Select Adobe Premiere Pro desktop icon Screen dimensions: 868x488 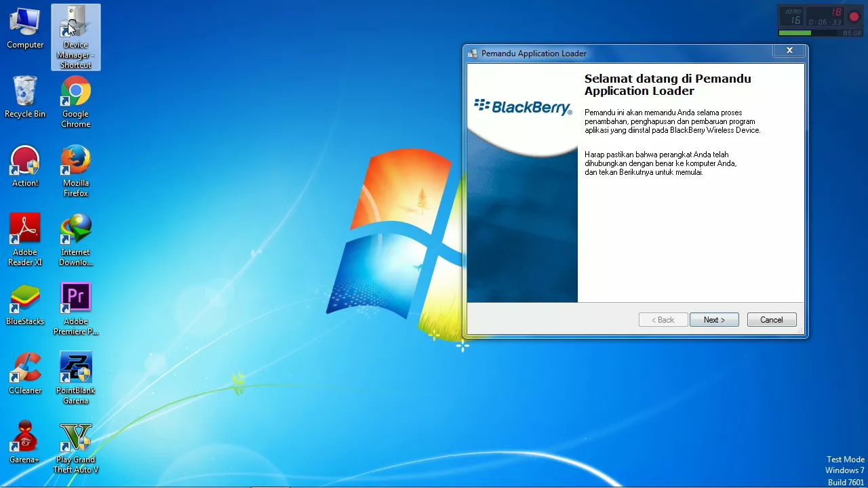pos(76,309)
